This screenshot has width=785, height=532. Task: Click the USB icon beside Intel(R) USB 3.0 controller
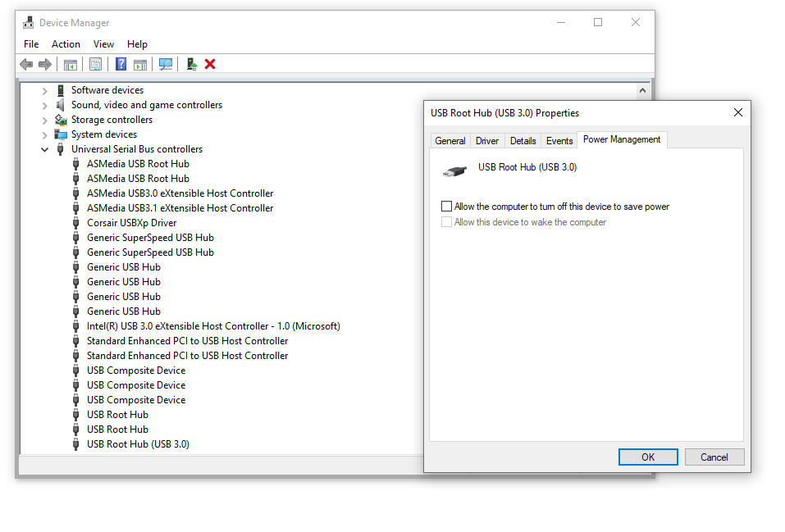(76, 326)
